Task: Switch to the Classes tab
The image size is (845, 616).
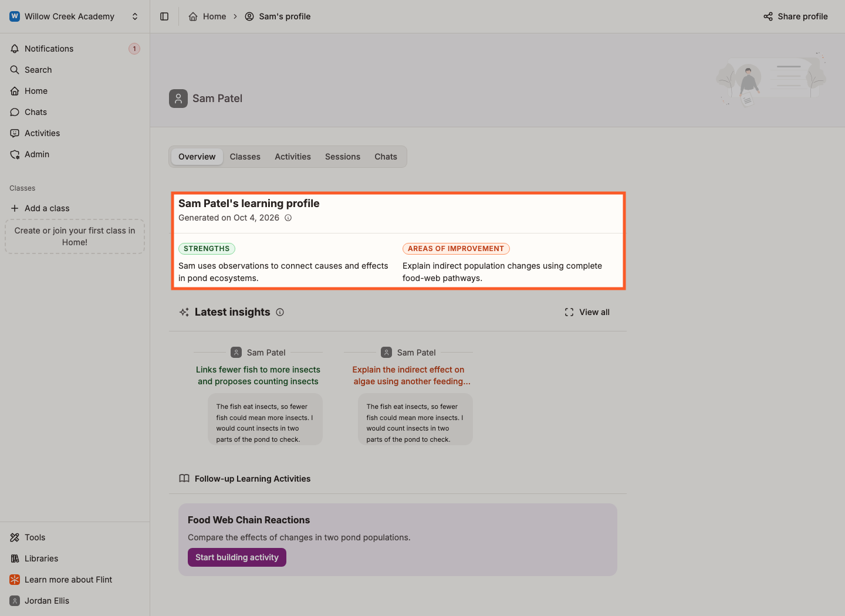Action: click(x=245, y=157)
